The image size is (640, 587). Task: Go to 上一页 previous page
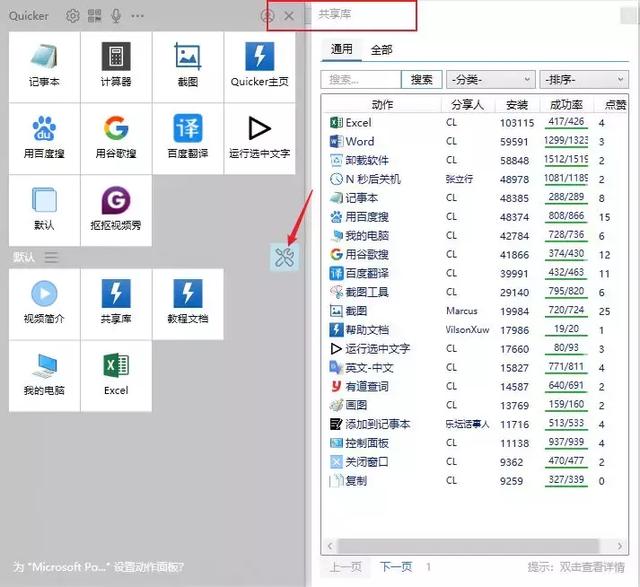(x=345, y=567)
